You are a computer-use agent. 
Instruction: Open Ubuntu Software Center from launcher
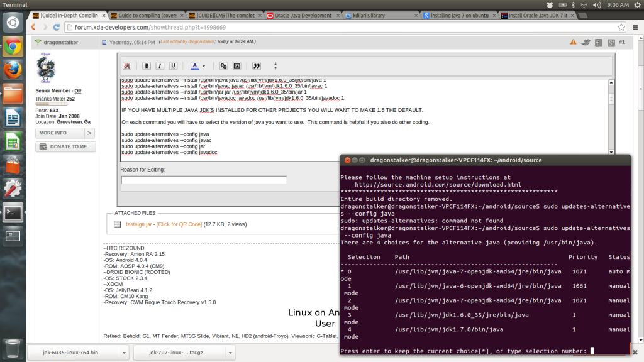click(13, 165)
